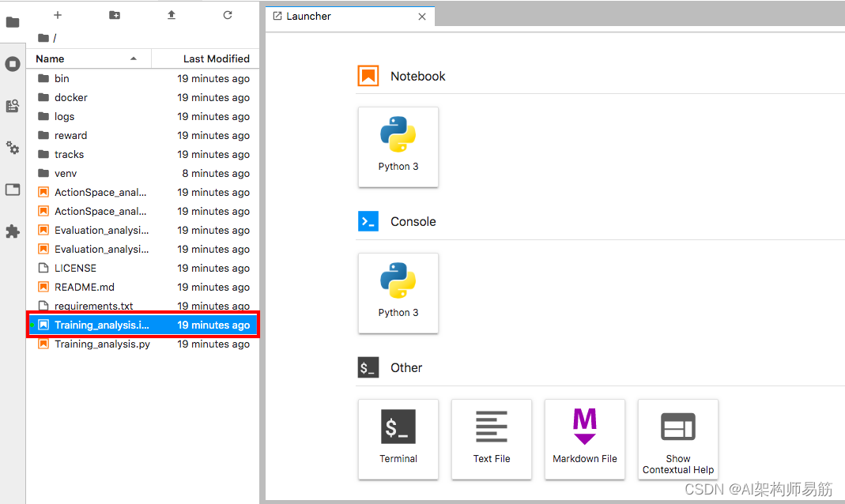Select the Training_analysis.py file
Image resolution: width=845 pixels, height=504 pixels.
(143, 344)
